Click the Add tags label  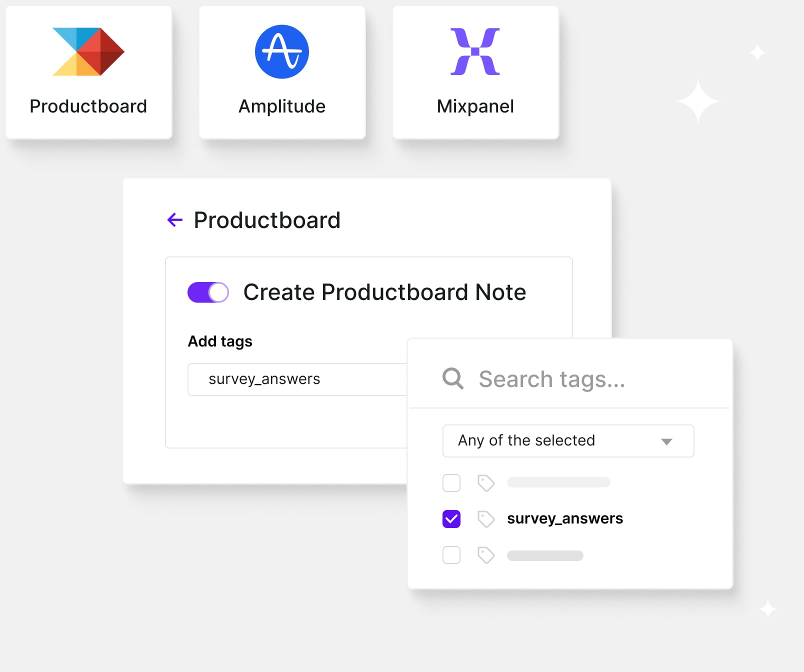[x=220, y=341]
